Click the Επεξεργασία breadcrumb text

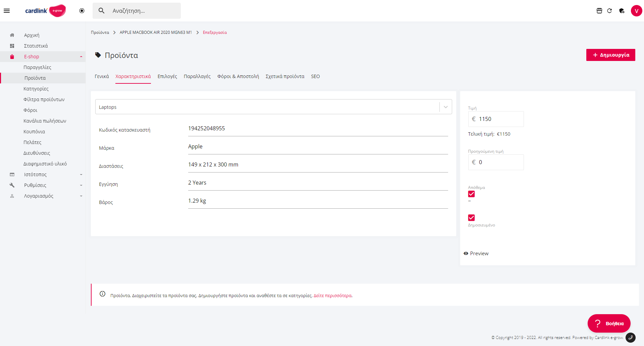(x=215, y=32)
